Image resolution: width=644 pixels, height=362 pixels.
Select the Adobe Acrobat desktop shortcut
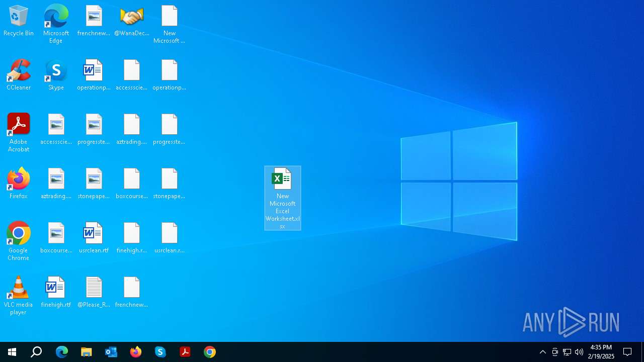19,133
